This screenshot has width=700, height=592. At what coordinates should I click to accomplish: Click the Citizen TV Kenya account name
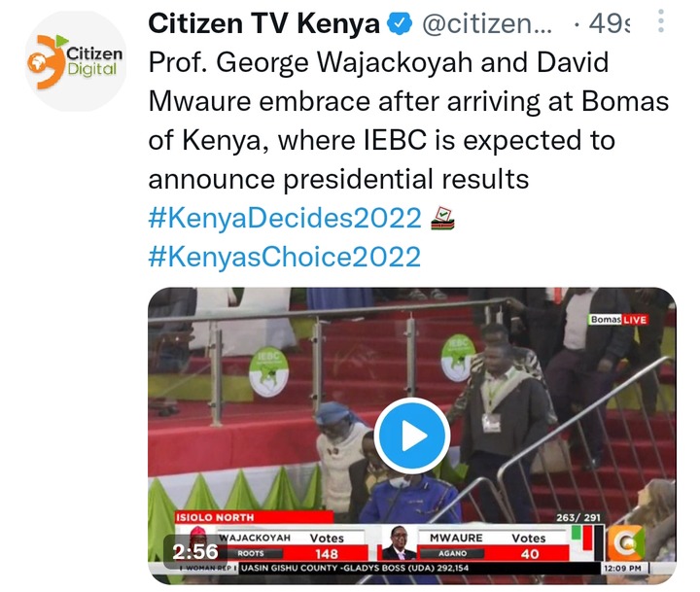[263, 23]
